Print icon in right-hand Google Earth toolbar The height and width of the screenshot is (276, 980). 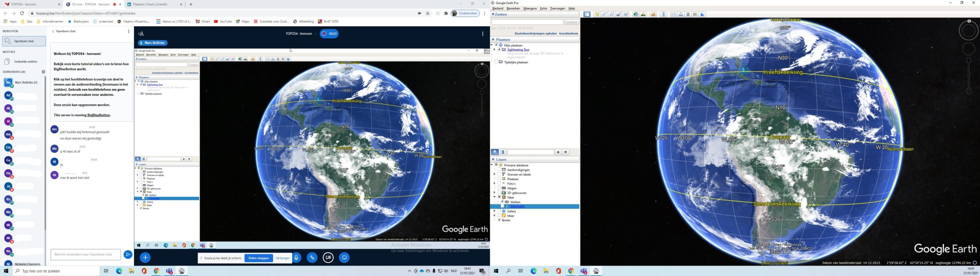[681, 14]
